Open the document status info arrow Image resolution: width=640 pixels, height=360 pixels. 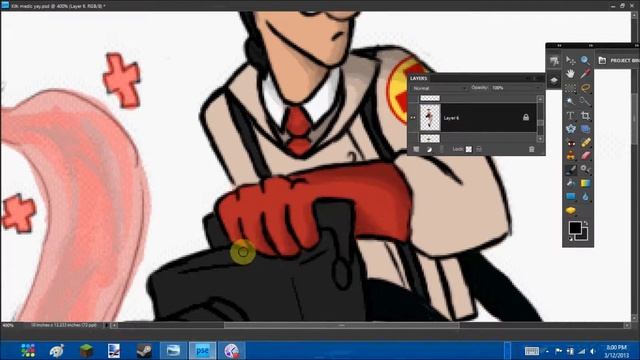(x=106, y=325)
